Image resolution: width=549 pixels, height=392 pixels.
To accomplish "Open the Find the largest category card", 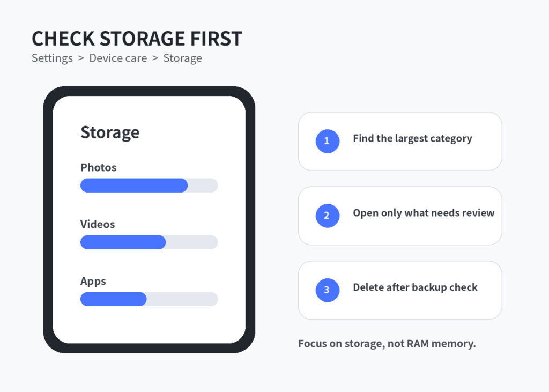I will (x=400, y=141).
